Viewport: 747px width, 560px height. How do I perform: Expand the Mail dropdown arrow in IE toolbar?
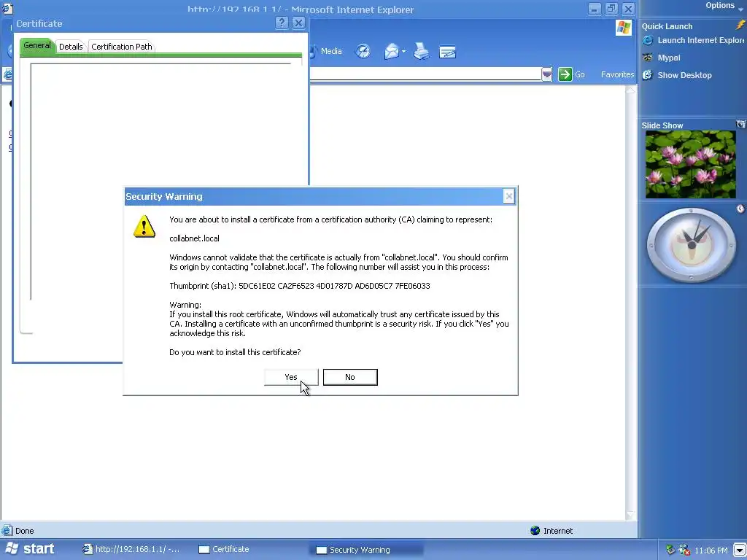click(x=403, y=52)
